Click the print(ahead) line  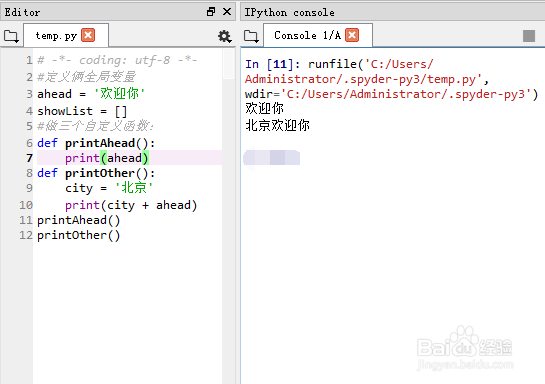(107, 158)
